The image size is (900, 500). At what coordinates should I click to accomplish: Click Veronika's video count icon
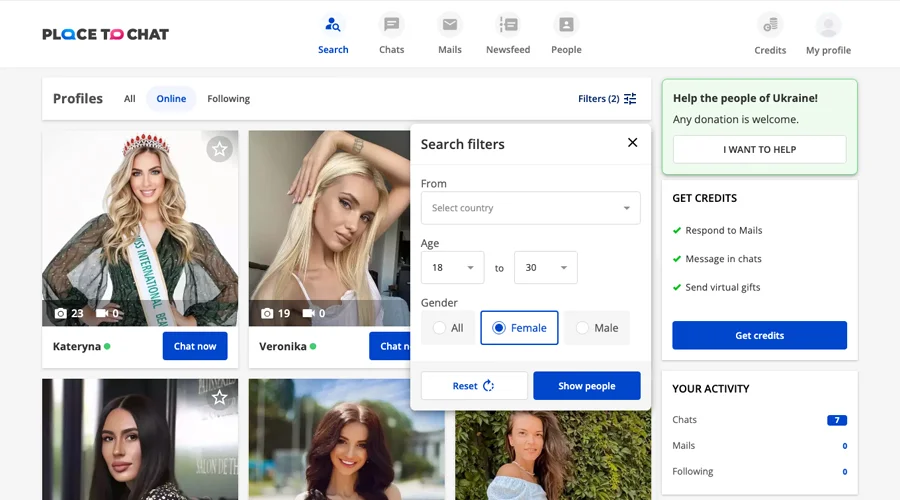tap(309, 313)
